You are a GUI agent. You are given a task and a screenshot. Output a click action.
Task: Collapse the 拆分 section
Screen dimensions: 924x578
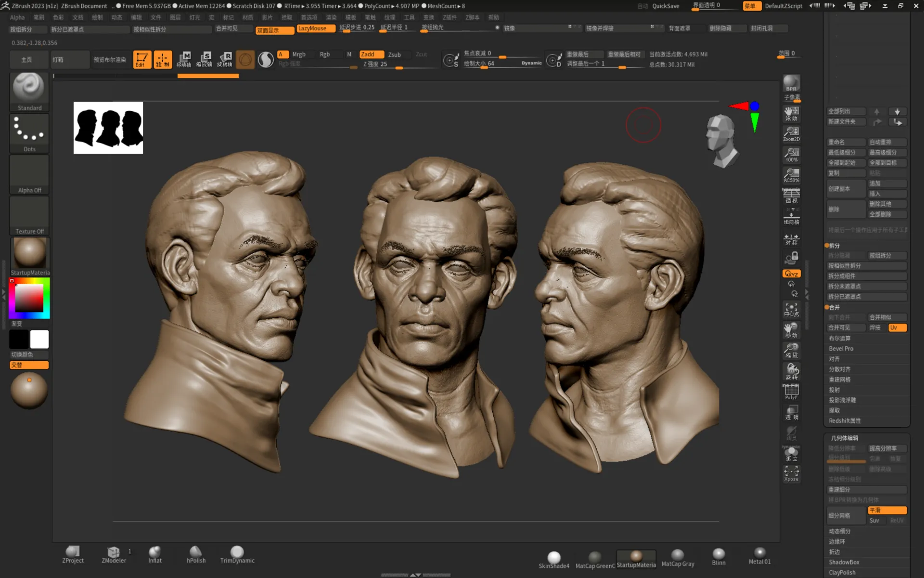tap(834, 246)
